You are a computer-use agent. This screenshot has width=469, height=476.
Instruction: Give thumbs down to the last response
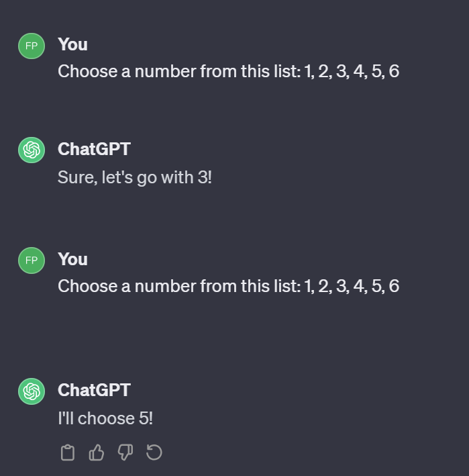click(x=125, y=453)
